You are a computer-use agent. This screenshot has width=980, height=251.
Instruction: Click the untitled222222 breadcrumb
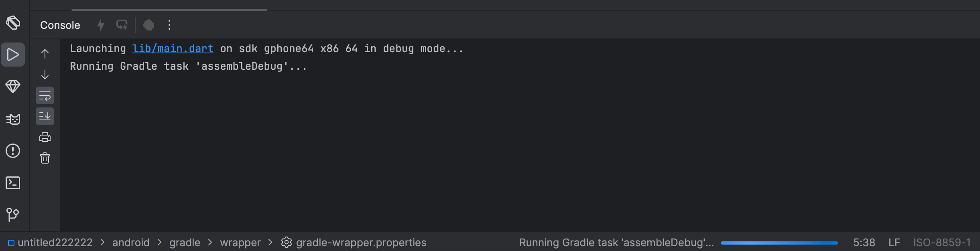tap(55, 243)
